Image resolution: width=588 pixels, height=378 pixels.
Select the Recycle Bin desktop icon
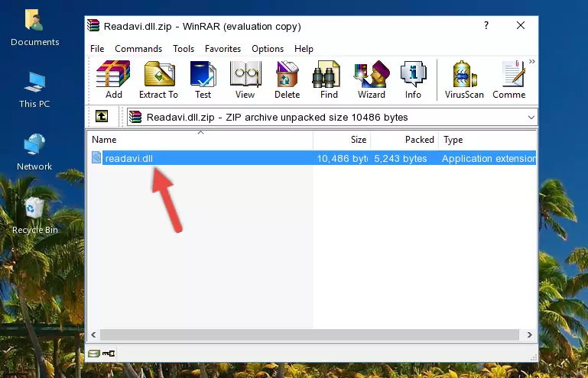[34, 216]
